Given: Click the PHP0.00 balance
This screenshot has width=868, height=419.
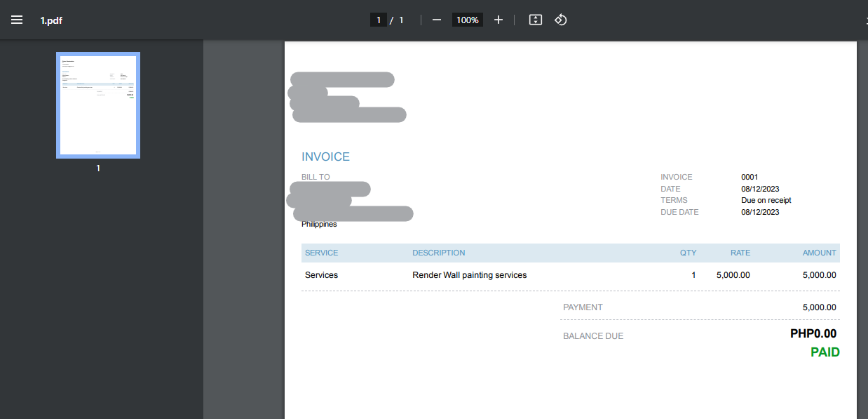Looking at the screenshot, I should point(813,334).
